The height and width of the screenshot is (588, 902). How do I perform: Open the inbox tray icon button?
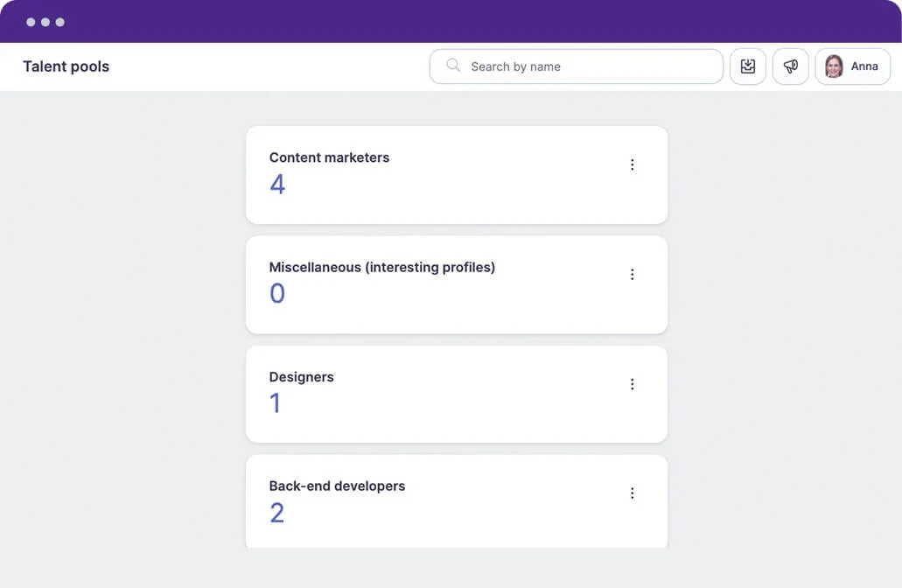(x=748, y=66)
